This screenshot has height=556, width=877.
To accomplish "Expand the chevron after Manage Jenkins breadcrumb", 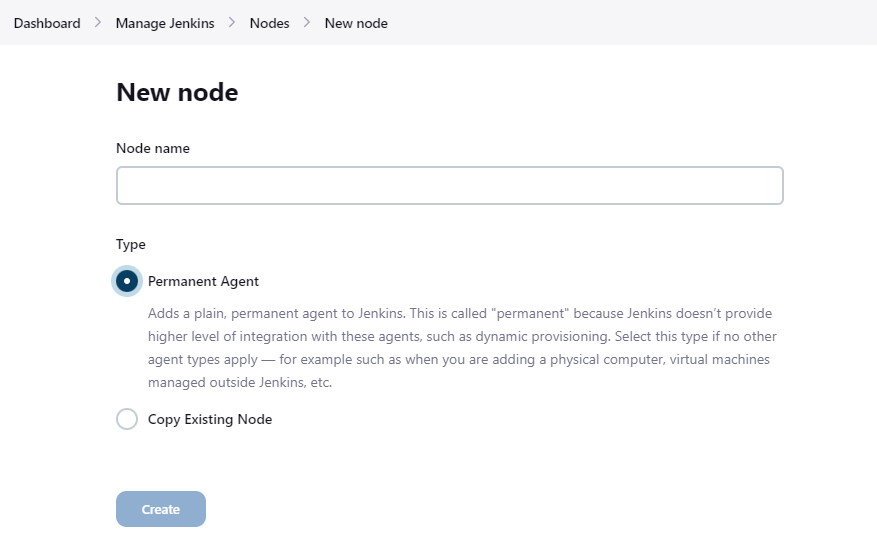I will pos(232,23).
